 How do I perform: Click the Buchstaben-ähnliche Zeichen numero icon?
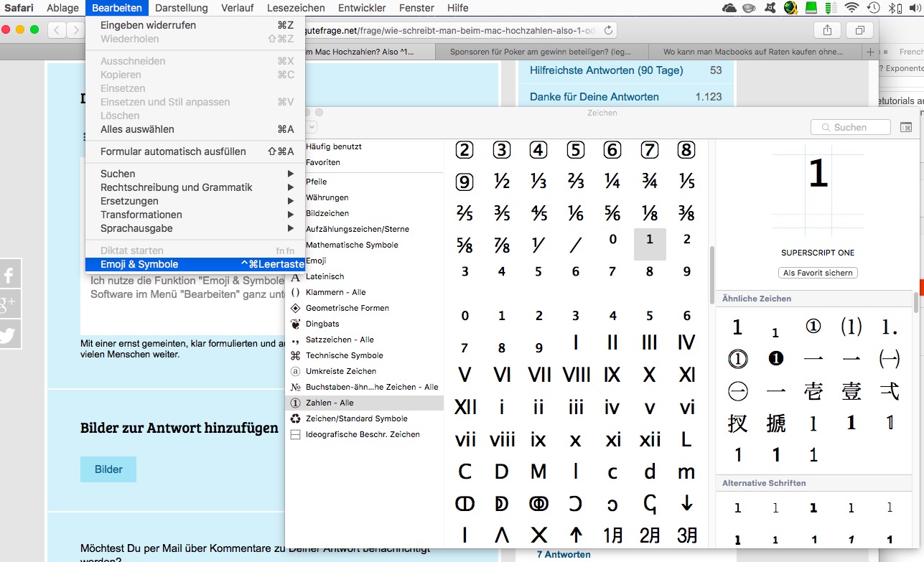(x=295, y=387)
